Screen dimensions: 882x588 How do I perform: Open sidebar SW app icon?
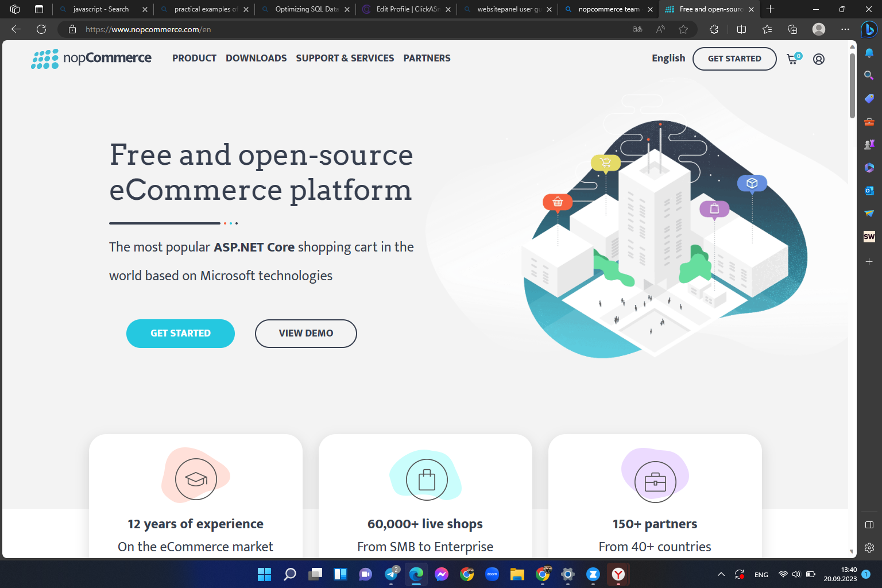pyautogui.click(x=869, y=236)
